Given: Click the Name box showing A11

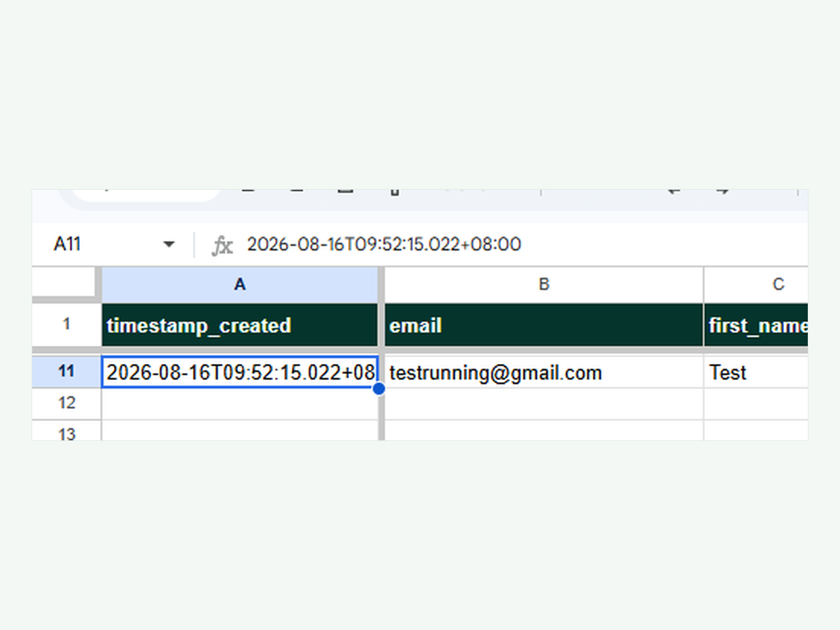Looking at the screenshot, I should [69, 244].
